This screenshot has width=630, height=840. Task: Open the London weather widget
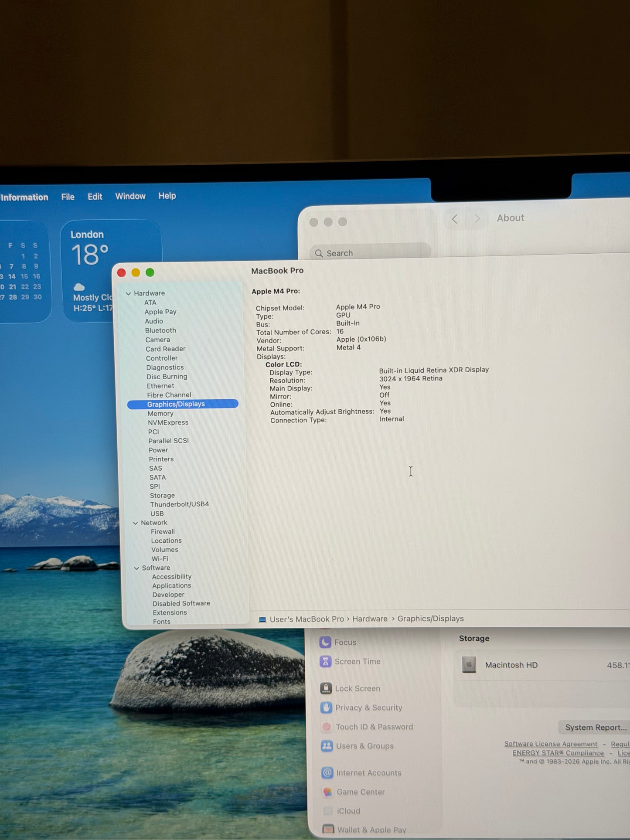pos(111,271)
